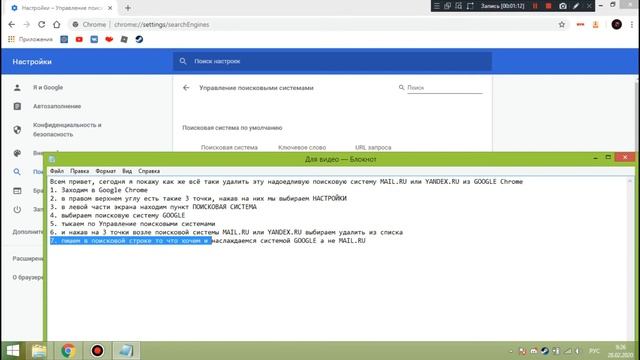Reload the Chrome page

coord(41,24)
